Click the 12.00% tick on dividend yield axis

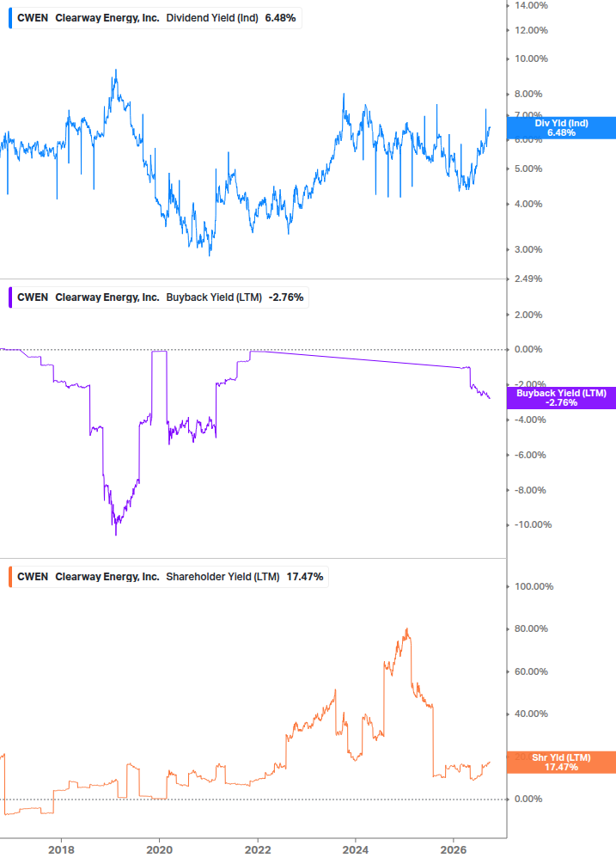(531, 30)
